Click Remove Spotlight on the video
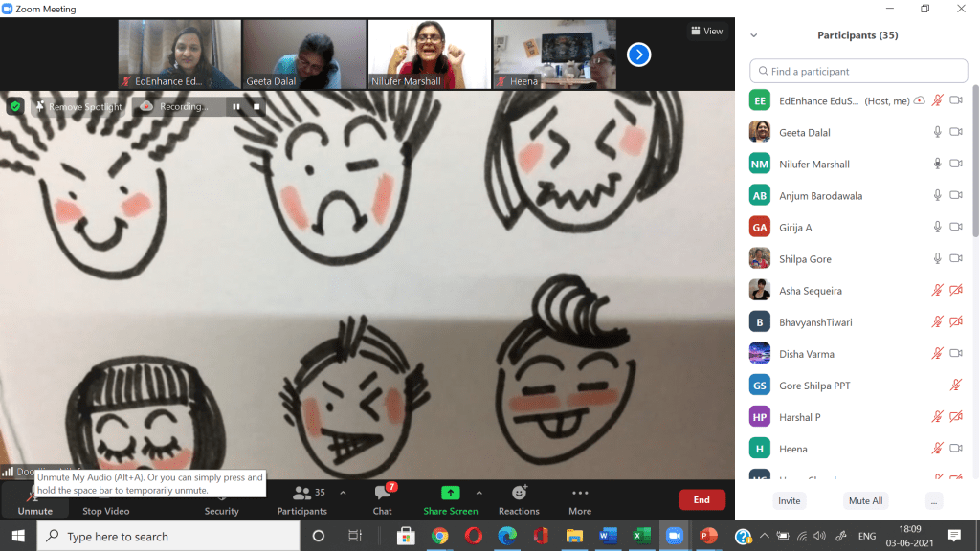Image resolution: width=980 pixels, height=551 pixels. tap(78, 107)
